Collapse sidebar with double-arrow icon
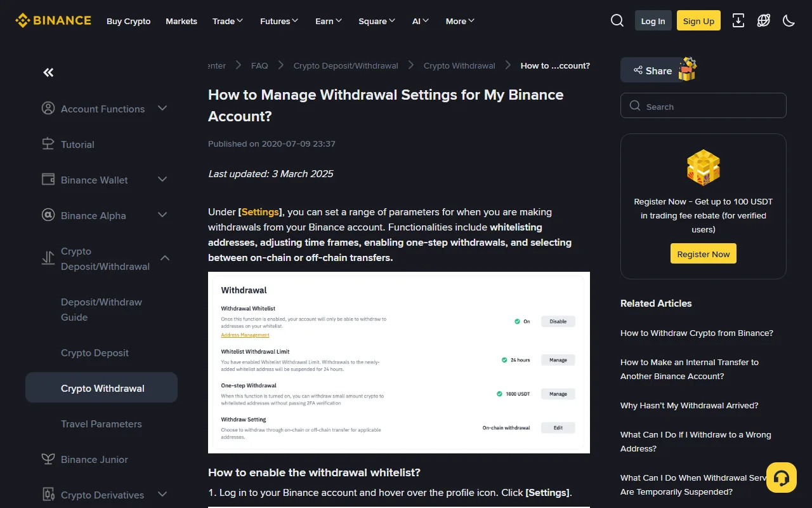This screenshot has height=508, width=812. [48, 72]
